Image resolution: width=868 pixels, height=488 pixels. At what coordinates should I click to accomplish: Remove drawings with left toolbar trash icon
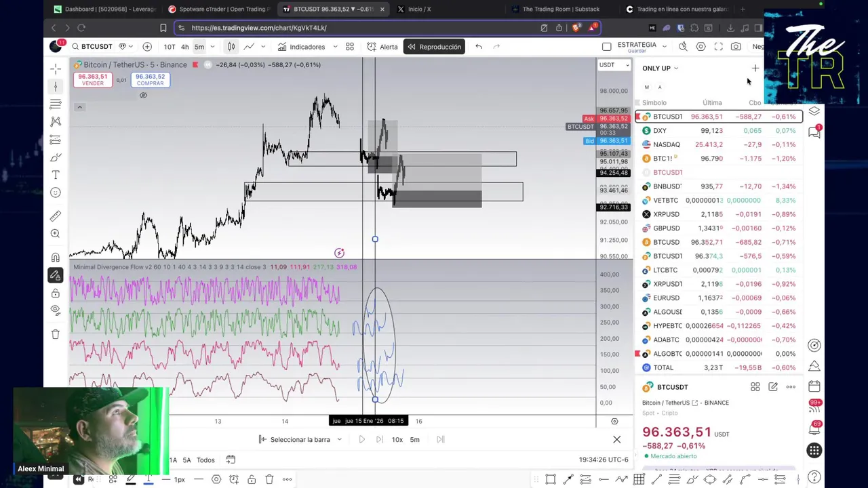(x=56, y=334)
